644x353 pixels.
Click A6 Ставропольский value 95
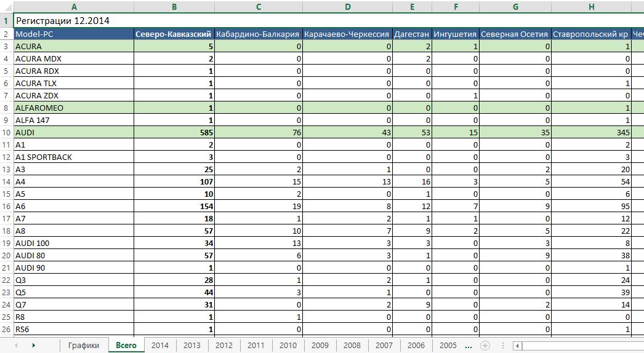pyautogui.click(x=591, y=207)
